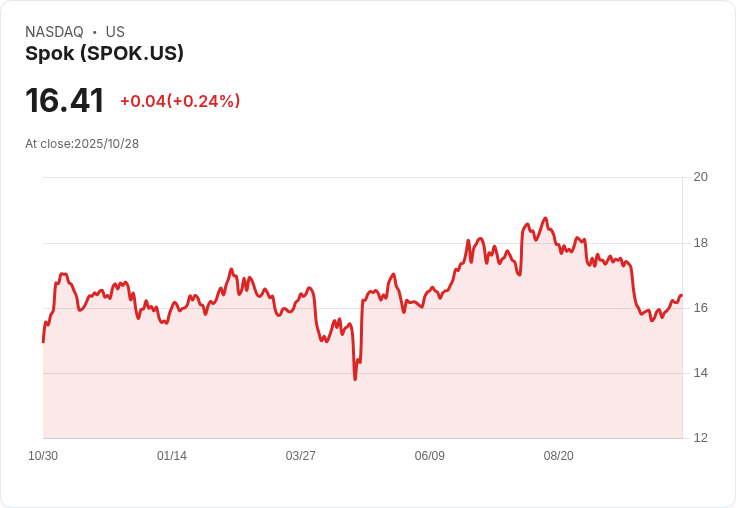The image size is (736, 508).
Task: Select the 06/09 date on the x-axis
Action: (x=429, y=456)
